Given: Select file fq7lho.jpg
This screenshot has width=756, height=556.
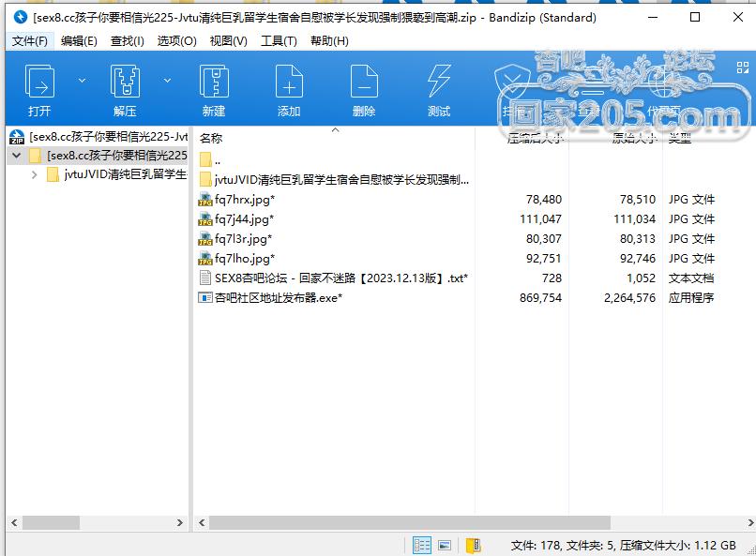Looking at the screenshot, I should (245, 259).
